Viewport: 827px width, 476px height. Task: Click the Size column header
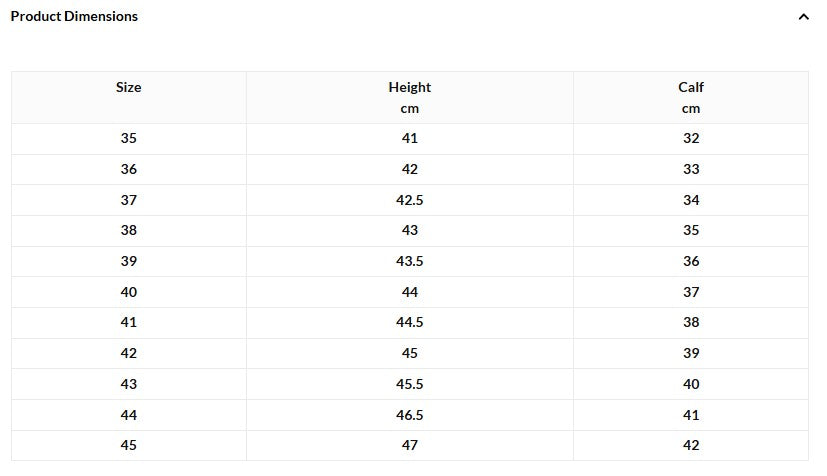[x=129, y=88]
